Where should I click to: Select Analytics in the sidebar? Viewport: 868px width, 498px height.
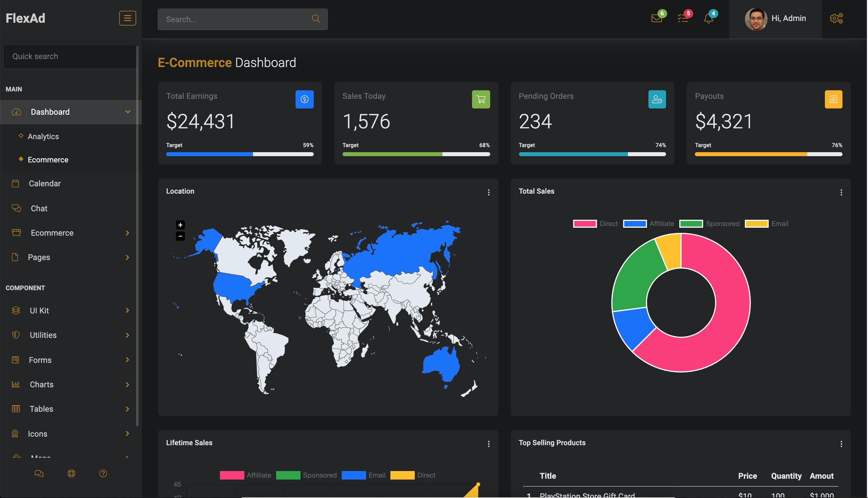pos(43,136)
